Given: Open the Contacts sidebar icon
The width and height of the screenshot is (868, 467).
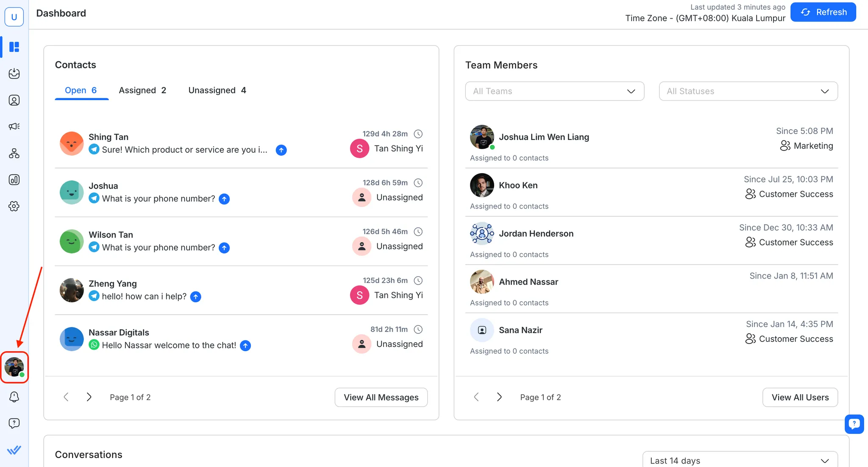Looking at the screenshot, I should pyautogui.click(x=14, y=100).
